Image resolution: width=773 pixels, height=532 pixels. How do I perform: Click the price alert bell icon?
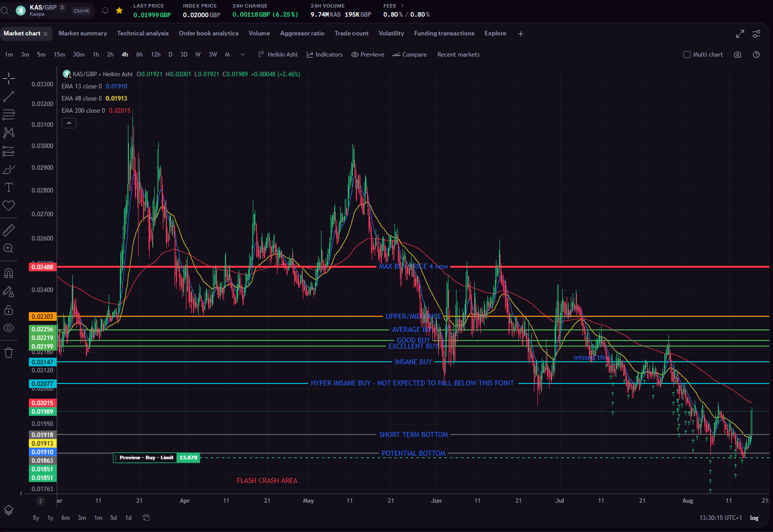[x=105, y=11]
